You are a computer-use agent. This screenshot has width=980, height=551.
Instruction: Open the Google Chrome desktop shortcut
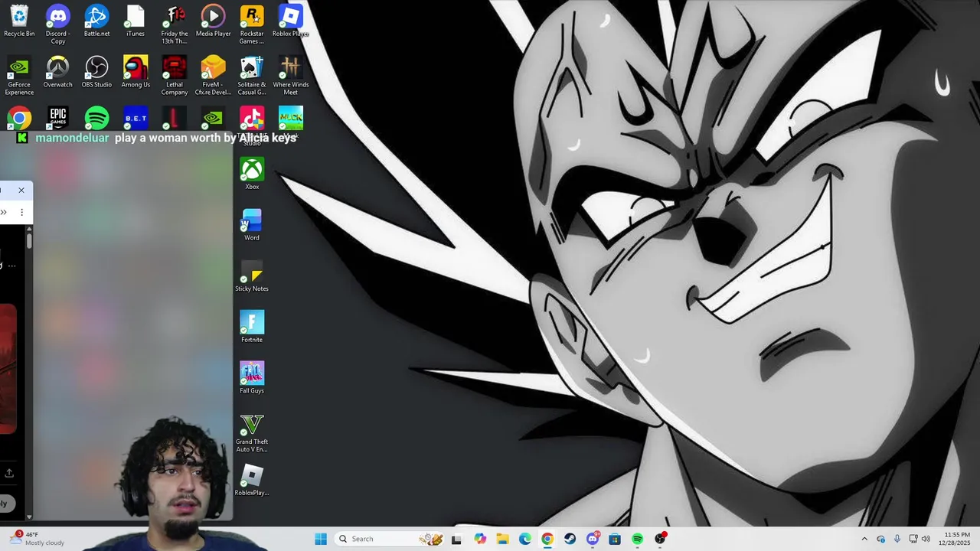[x=19, y=119]
